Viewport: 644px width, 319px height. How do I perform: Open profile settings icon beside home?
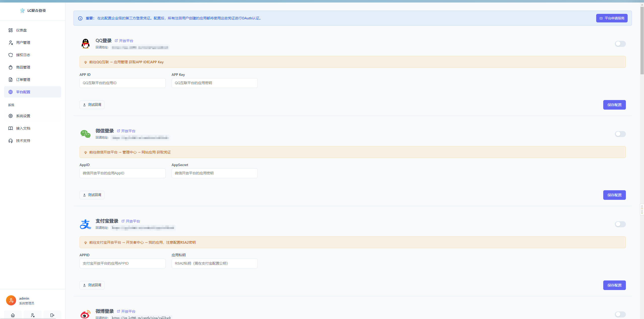[33, 315]
